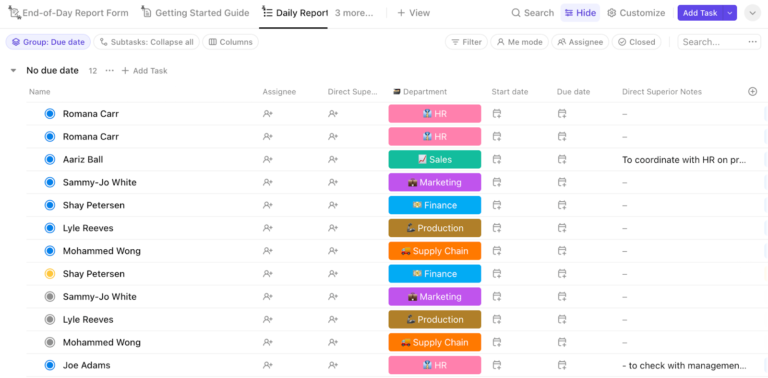Click the purple Add Task button
Screen dimensions: 768x378
tap(700, 13)
